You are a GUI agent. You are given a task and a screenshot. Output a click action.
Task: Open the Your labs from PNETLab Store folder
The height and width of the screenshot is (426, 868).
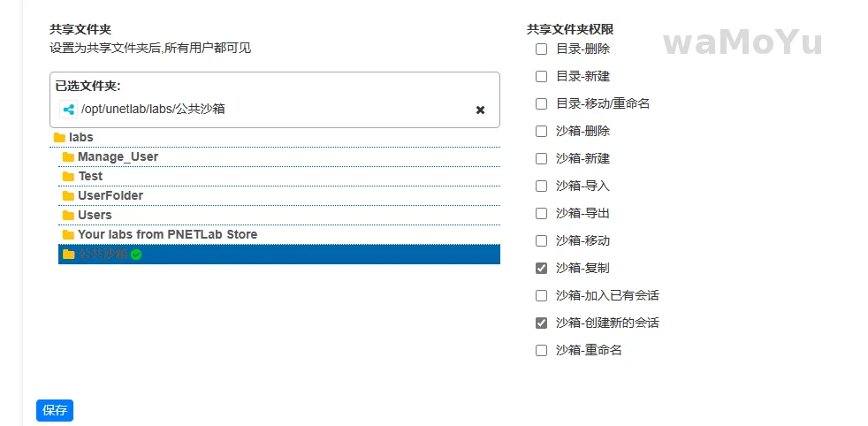pos(167,235)
